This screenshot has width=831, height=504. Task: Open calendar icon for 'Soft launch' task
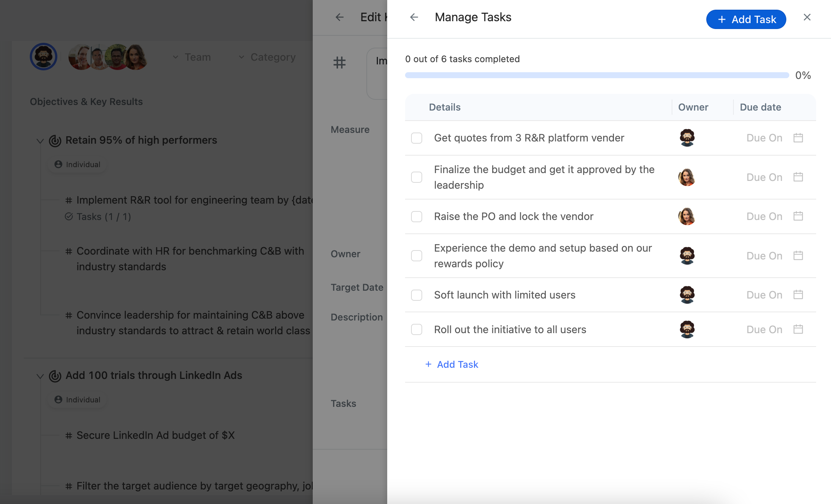coord(798,294)
